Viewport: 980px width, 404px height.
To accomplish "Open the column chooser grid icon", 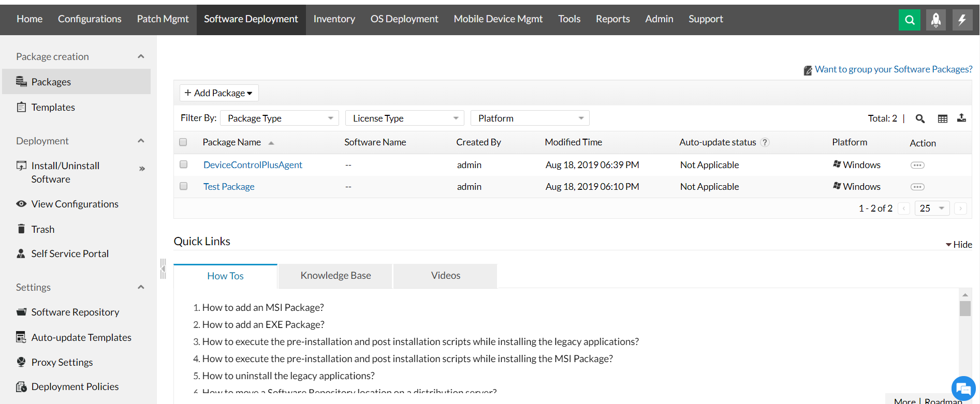I will [942, 118].
